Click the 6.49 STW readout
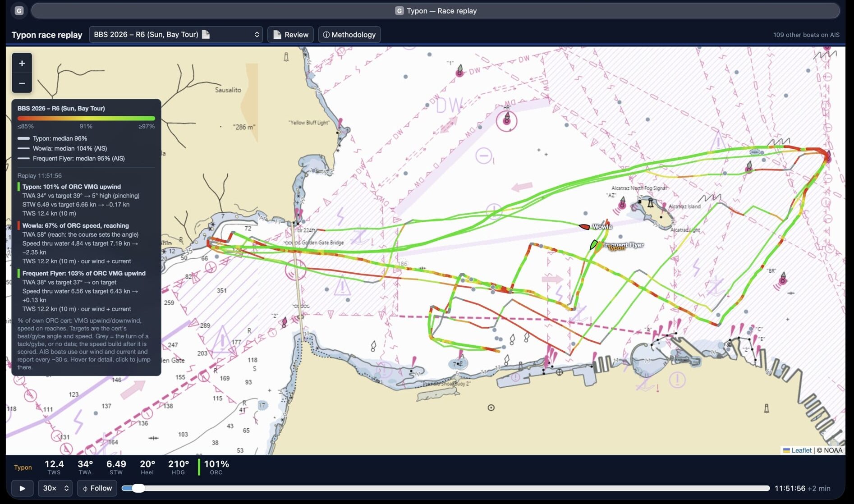The width and height of the screenshot is (854, 504). coord(116,467)
